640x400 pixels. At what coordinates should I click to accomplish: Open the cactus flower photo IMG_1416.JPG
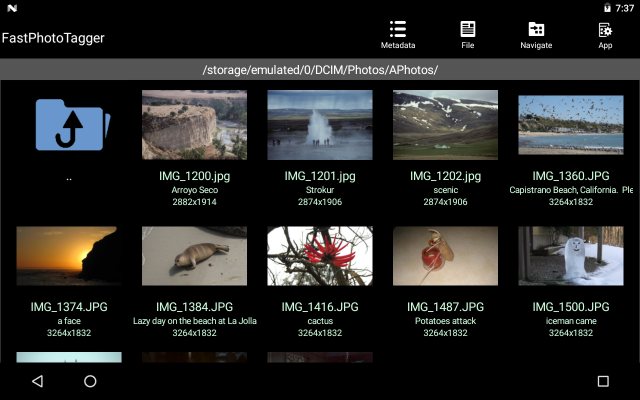tap(319, 256)
